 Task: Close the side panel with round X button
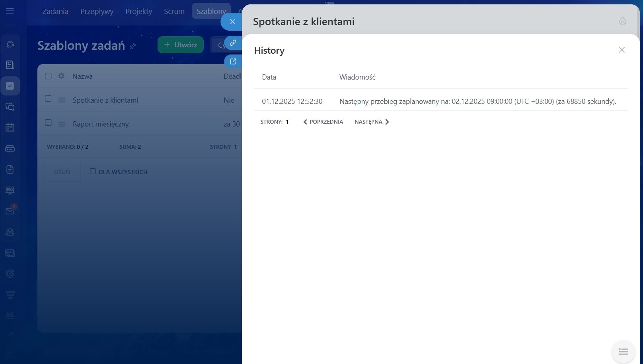232,22
